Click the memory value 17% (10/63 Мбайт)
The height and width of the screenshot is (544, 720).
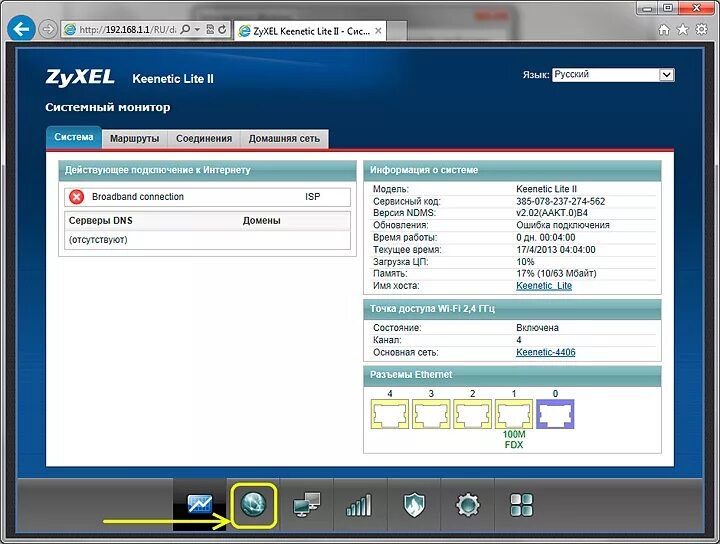point(556,273)
